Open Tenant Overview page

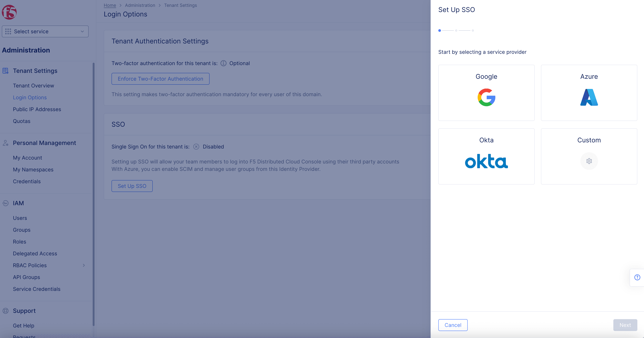[33, 86]
